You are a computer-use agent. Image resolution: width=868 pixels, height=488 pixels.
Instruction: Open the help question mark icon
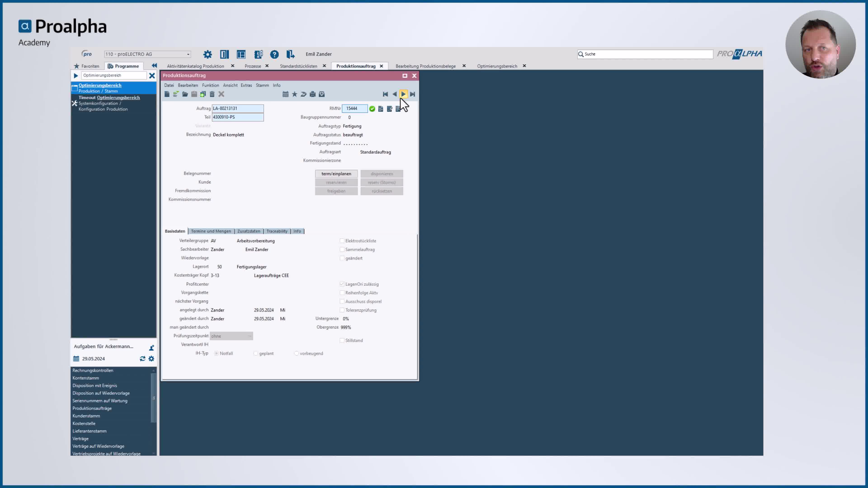pos(274,54)
